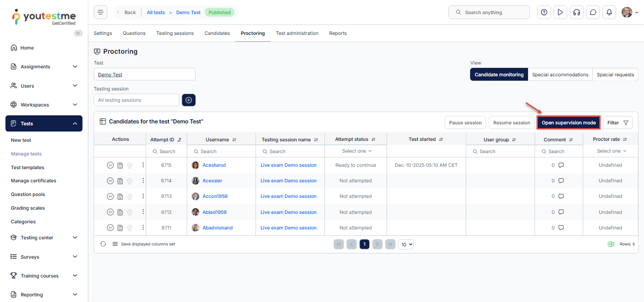
Task: Click Open supervision mode button
Action: click(x=569, y=122)
